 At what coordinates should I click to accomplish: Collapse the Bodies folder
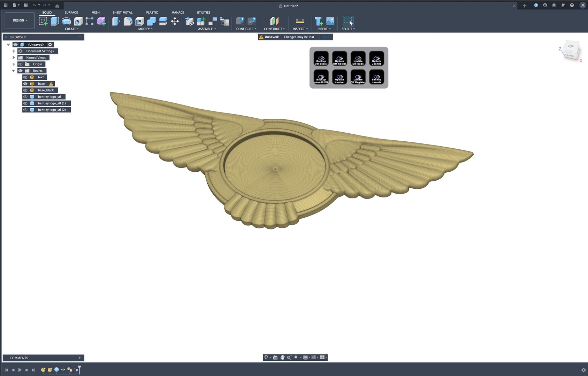pos(14,70)
